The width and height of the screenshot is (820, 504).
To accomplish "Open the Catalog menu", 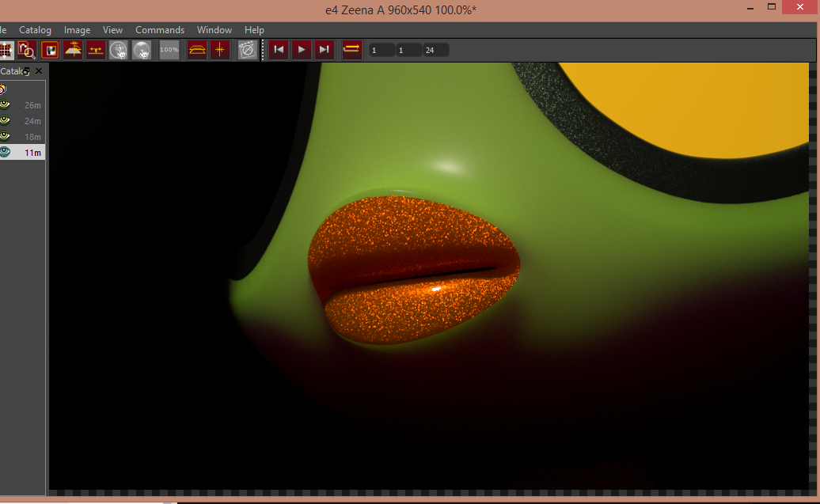I will click(35, 30).
